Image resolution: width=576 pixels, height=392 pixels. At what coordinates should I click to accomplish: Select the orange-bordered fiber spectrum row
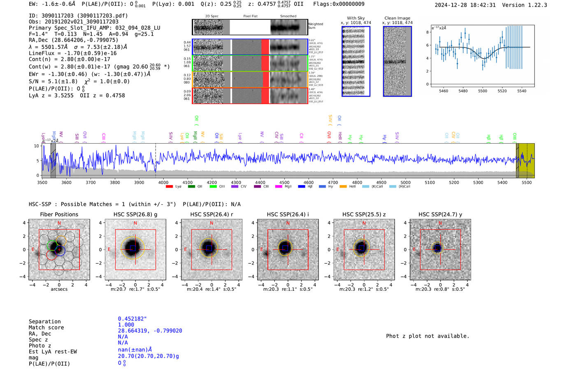(250, 79)
